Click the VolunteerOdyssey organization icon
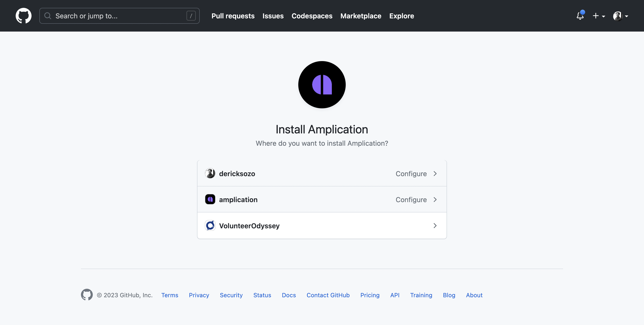Image resolution: width=644 pixels, height=325 pixels. [210, 225]
